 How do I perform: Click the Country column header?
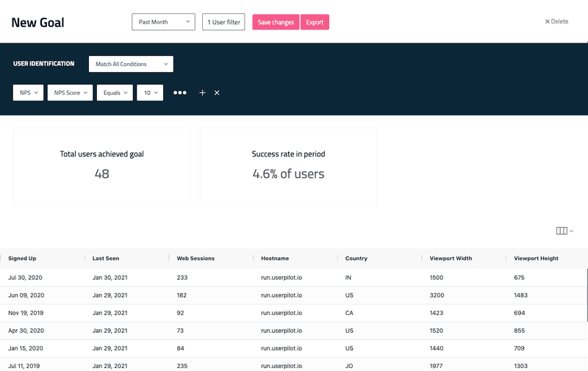point(356,258)
